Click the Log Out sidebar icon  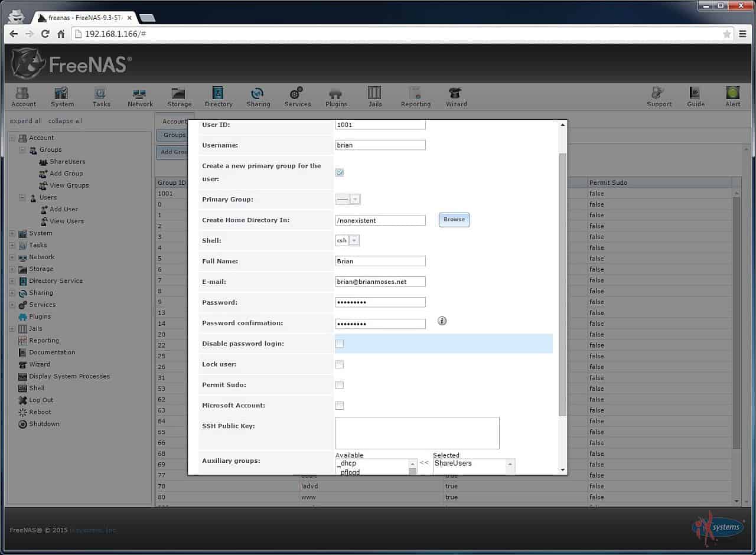(22, 400)
